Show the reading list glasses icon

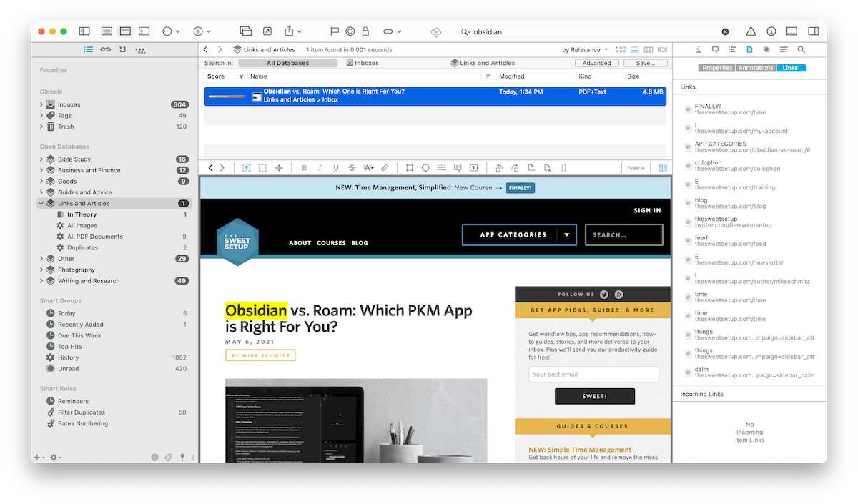(x=105, y=50)
